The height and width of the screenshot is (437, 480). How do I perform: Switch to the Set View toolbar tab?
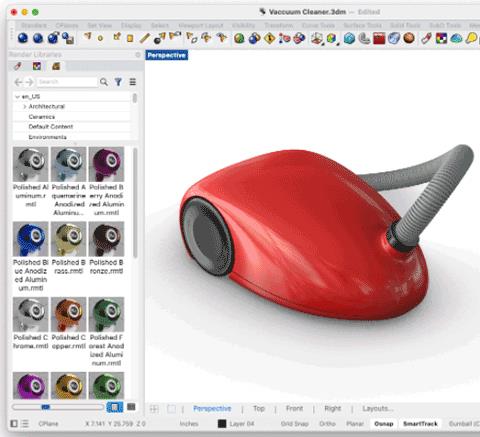click(x=99, y=26)
